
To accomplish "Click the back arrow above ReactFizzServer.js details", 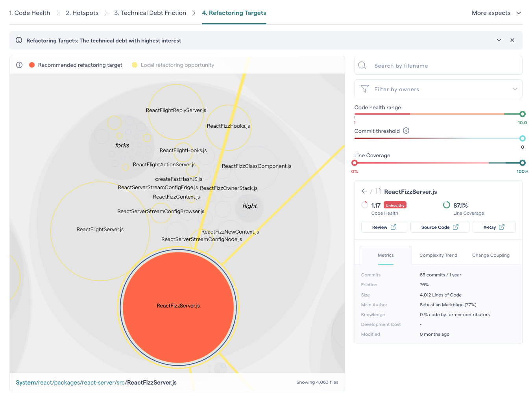I will [364, 191].
